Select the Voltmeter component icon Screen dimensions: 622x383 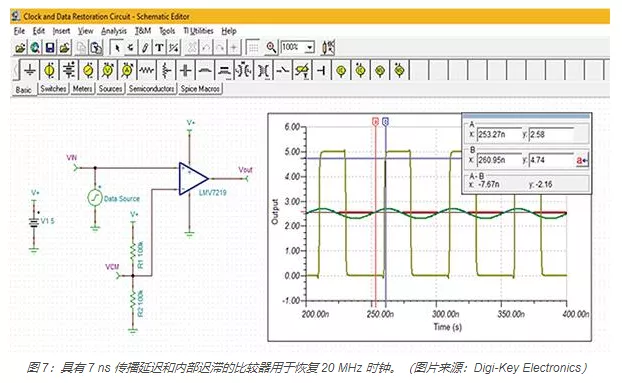pyautogui.click(x=108, y=71)
